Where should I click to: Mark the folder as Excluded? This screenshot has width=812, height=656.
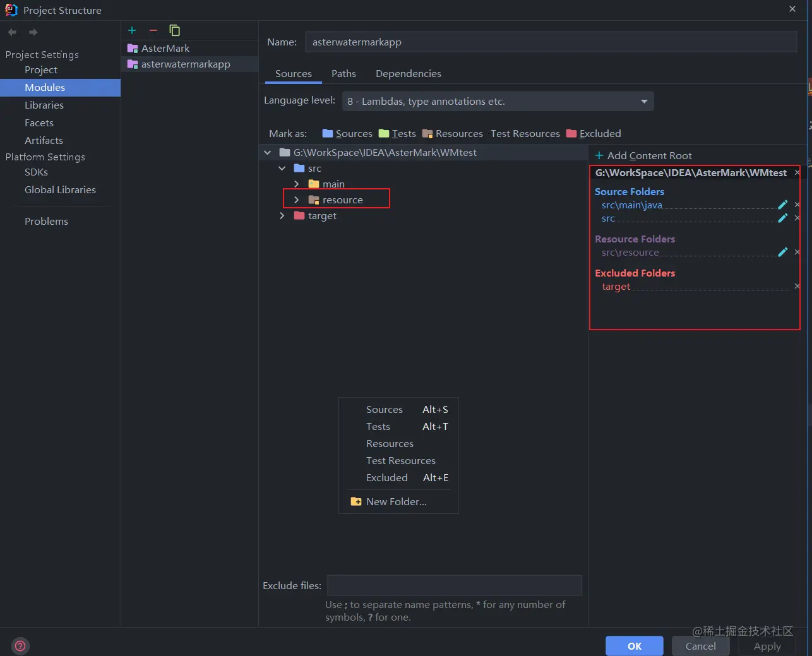pos(594,133)
